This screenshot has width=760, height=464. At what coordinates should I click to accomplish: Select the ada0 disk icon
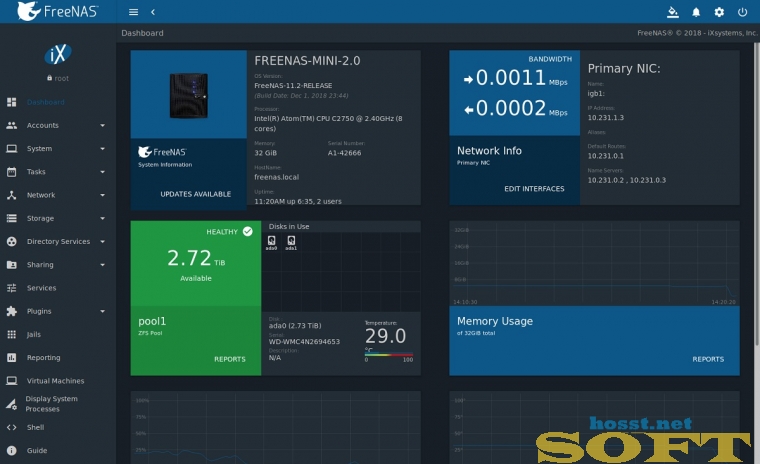[x=271, y=241]
